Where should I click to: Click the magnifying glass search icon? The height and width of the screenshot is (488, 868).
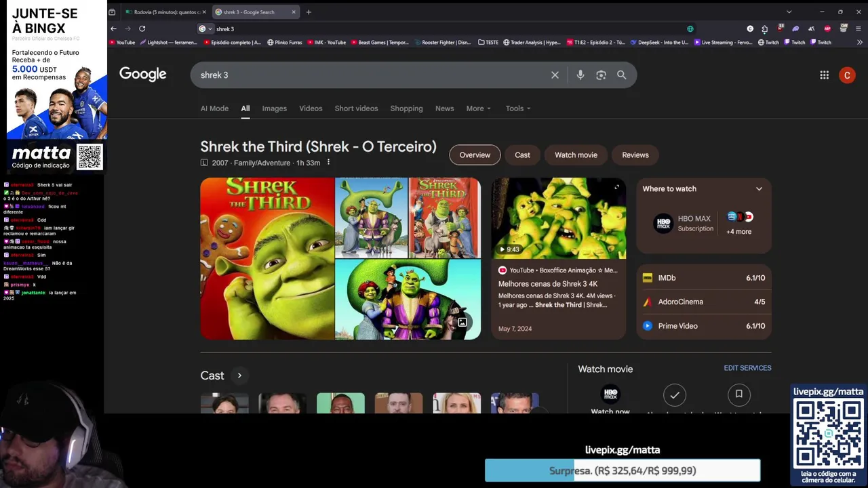[x=621, y=75]
